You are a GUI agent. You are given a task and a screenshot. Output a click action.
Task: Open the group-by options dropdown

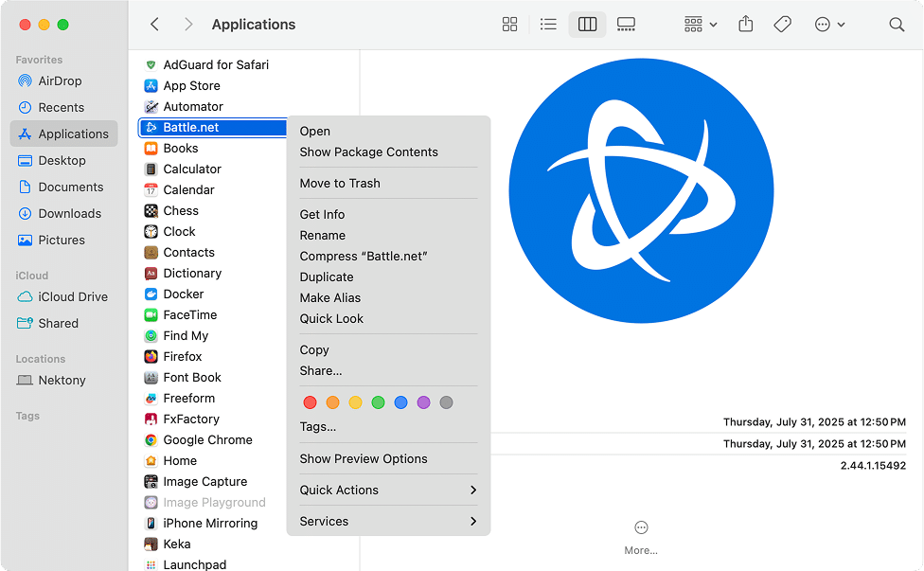(700, 25)
